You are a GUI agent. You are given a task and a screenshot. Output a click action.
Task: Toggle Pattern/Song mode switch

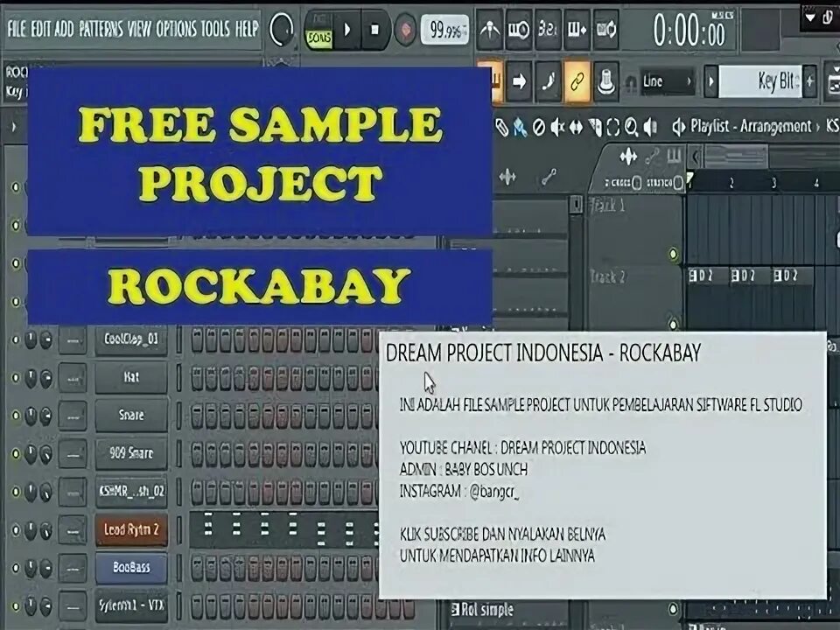318,30
